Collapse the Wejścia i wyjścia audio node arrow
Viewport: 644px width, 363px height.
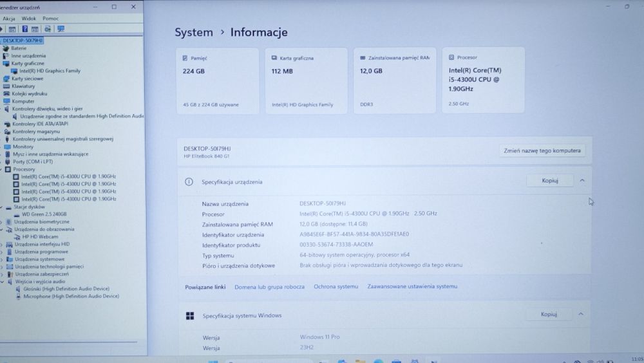3,282
